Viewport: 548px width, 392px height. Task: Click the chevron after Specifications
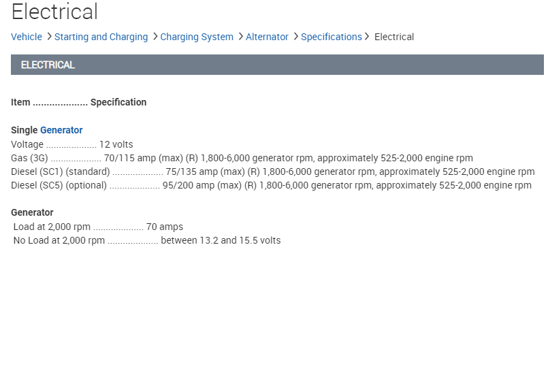(368, 36)
